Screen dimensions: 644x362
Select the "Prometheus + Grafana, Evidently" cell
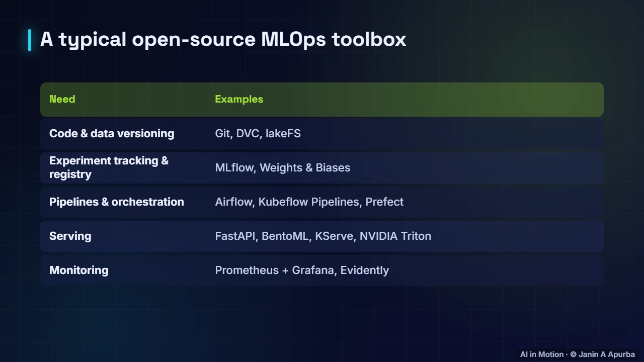[x=302, y=270]
